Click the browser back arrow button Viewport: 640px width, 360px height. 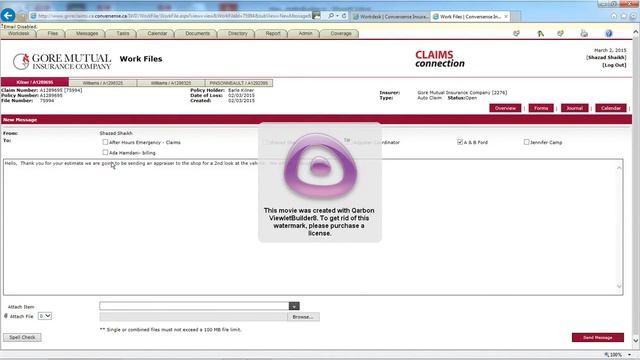point(8,16)
